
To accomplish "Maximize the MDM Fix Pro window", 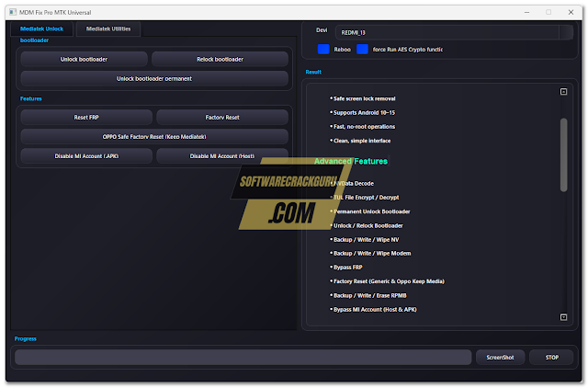I will [x=548, y=12].
